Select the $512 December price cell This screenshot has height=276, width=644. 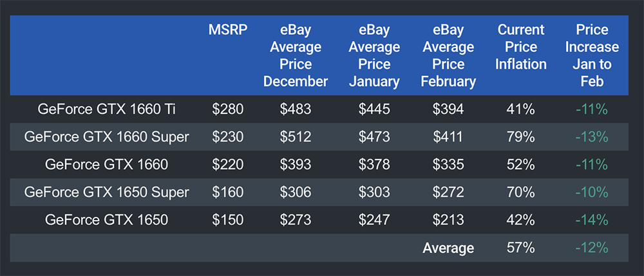pyautogui.click(x=296, y=137)
